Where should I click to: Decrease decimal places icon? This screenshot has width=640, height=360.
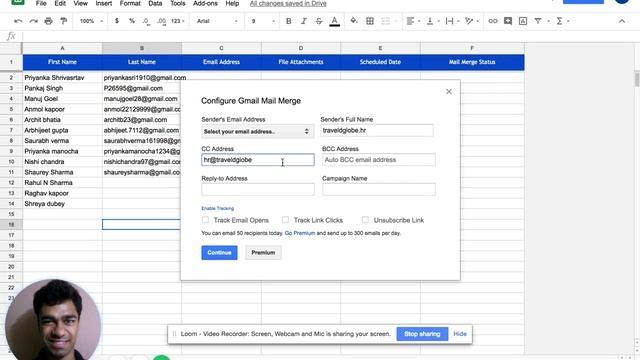pyautogui.click(x=146, y=21)
